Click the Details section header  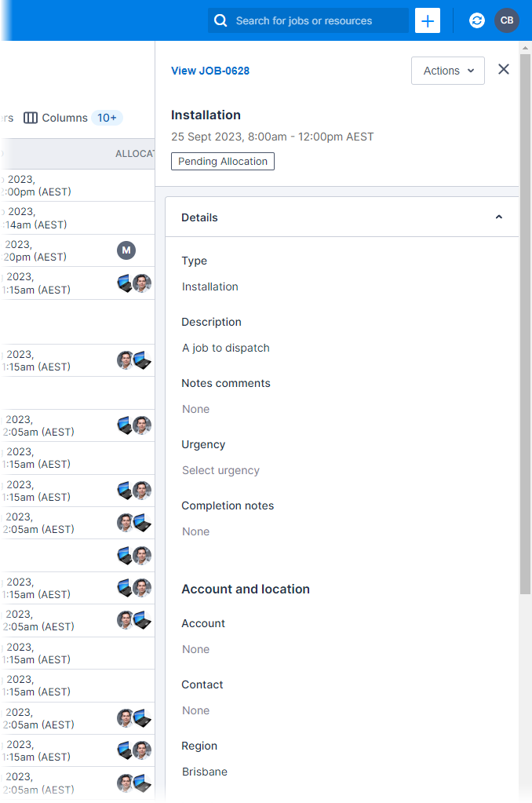point(199,217)
